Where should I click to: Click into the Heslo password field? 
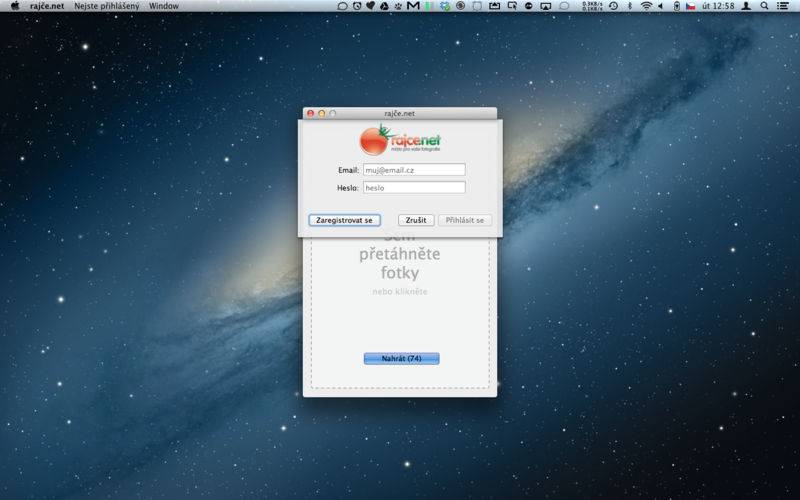(414, 187)
